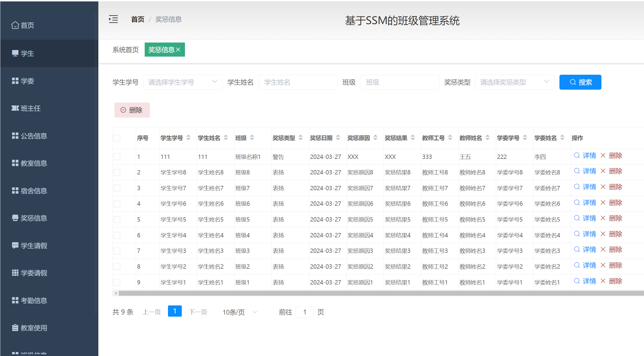
Task: Check the checkbox for row 学生学号6
Action: click(x=117, y=204)
